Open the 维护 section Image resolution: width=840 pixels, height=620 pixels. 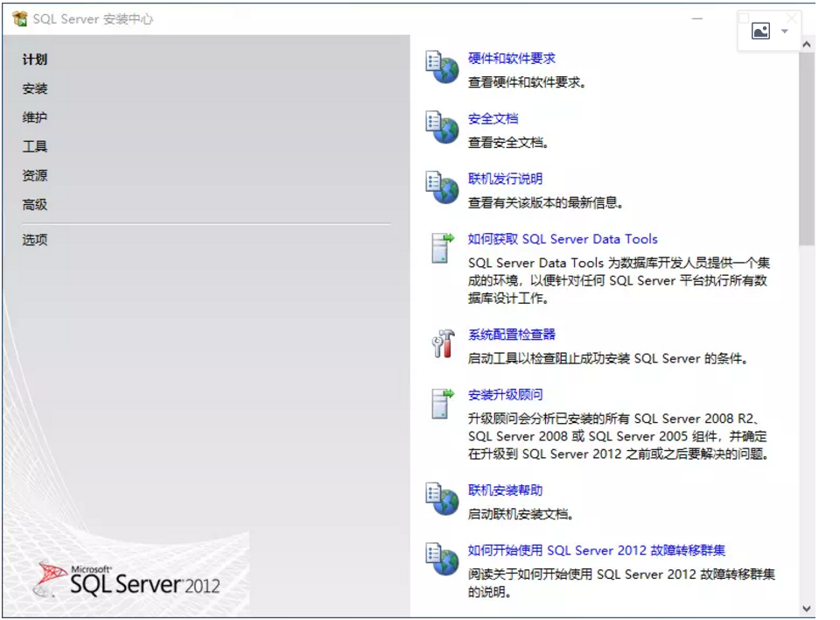point(35,117)
